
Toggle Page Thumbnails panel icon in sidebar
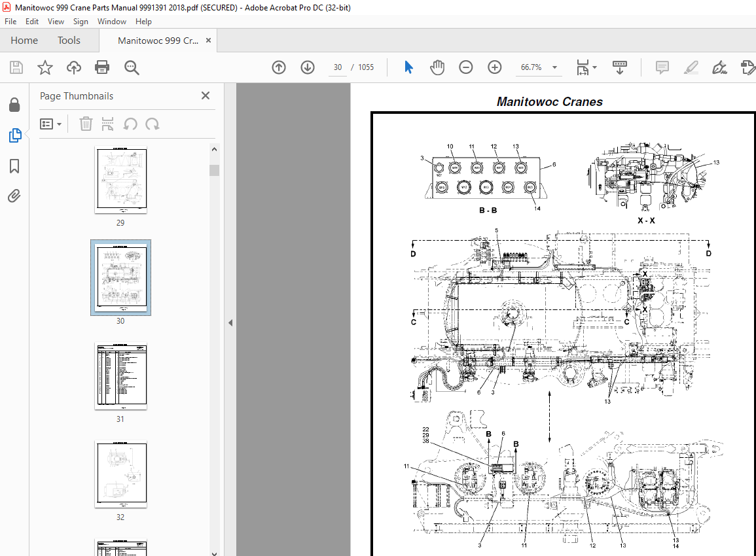click(14, 135)
